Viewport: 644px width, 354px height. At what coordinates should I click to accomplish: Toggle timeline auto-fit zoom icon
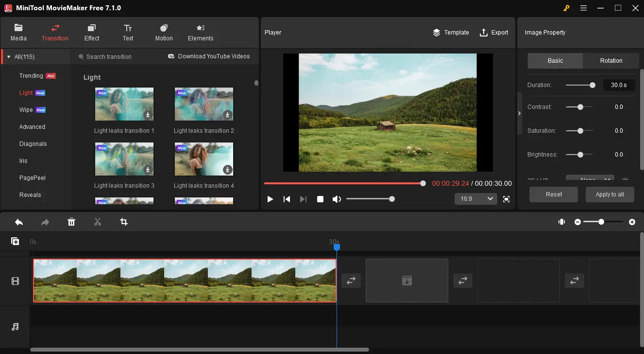point(561,222)
